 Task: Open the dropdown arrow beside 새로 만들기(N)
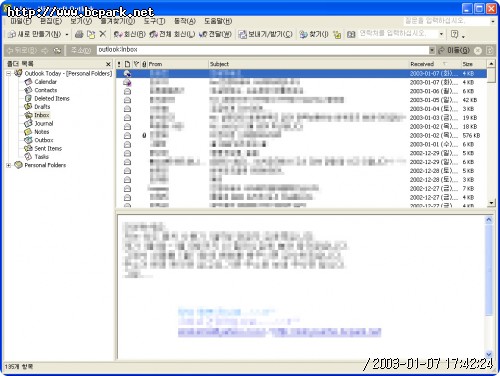67,34
